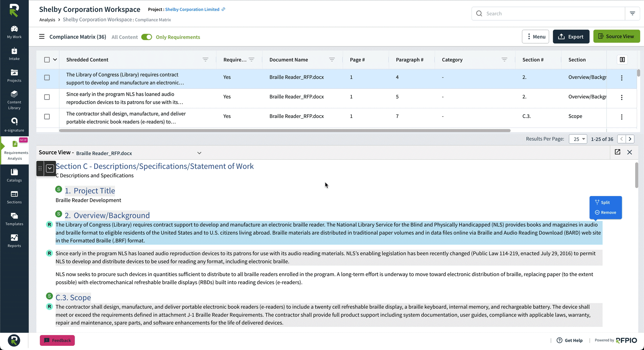This screenshot has height=350, width=644.
Task: Open e-signature in the sidebar
Action: tap(14, 125)
